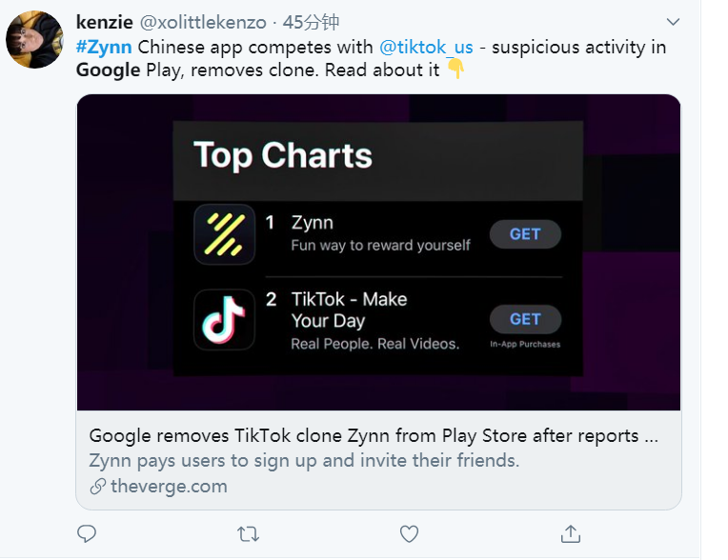Open the kenzie display name profile
This screenshot has width=728, height=560.
(105, 22)
